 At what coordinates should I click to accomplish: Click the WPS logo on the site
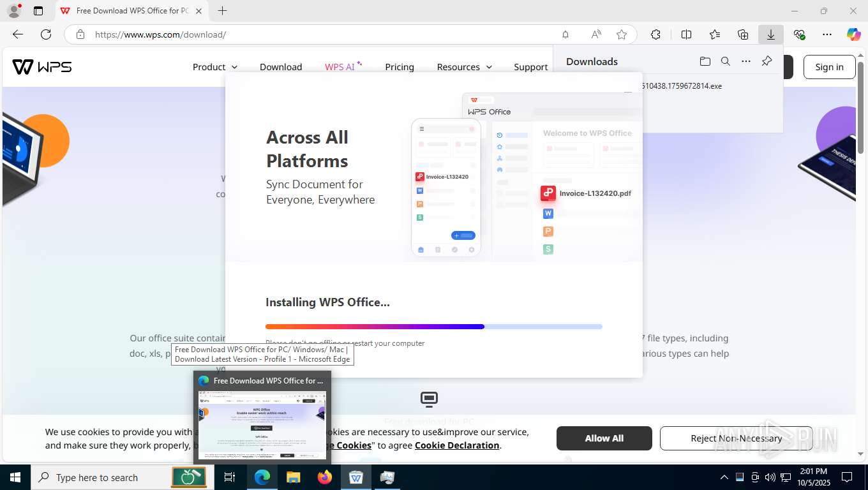click(x=42, y=66)
